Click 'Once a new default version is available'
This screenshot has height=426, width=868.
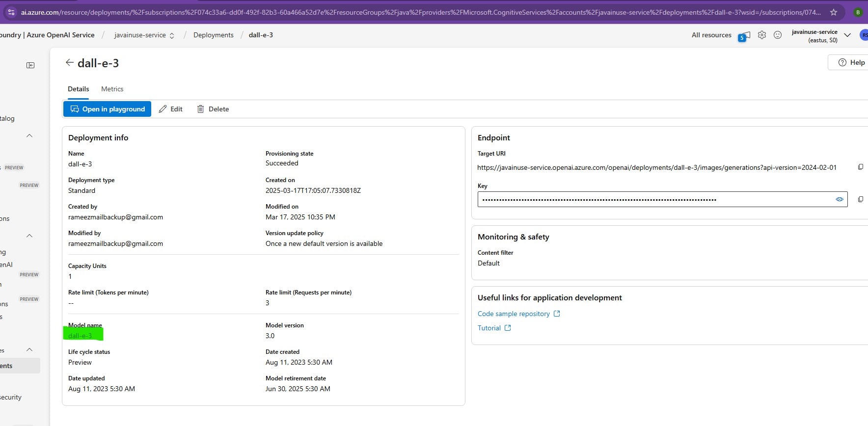324,243
